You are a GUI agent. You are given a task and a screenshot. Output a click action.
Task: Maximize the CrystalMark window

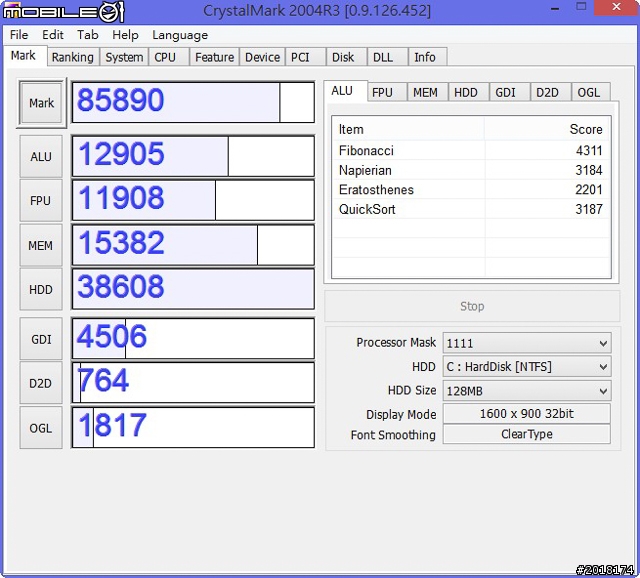pos(581,7)
